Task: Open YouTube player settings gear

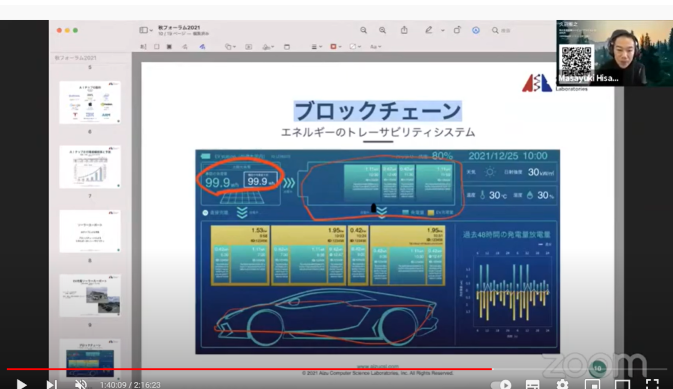Action: (562, 384)
